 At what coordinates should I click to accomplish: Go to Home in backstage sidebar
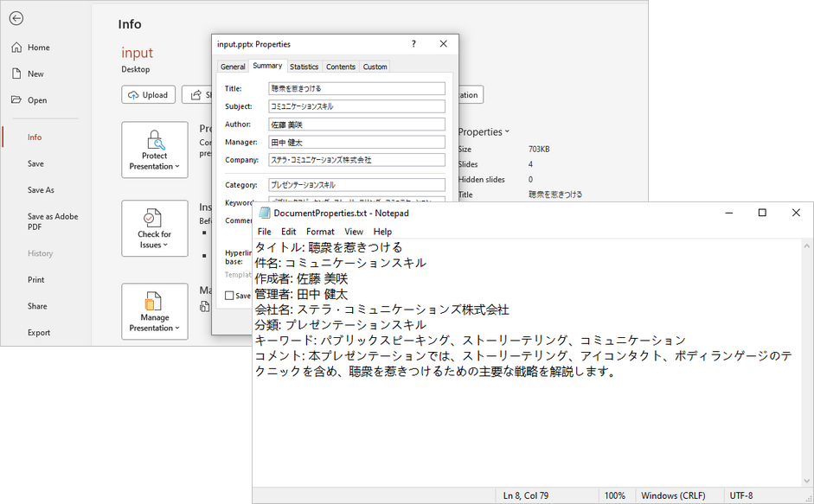click(x=31, y=48)
